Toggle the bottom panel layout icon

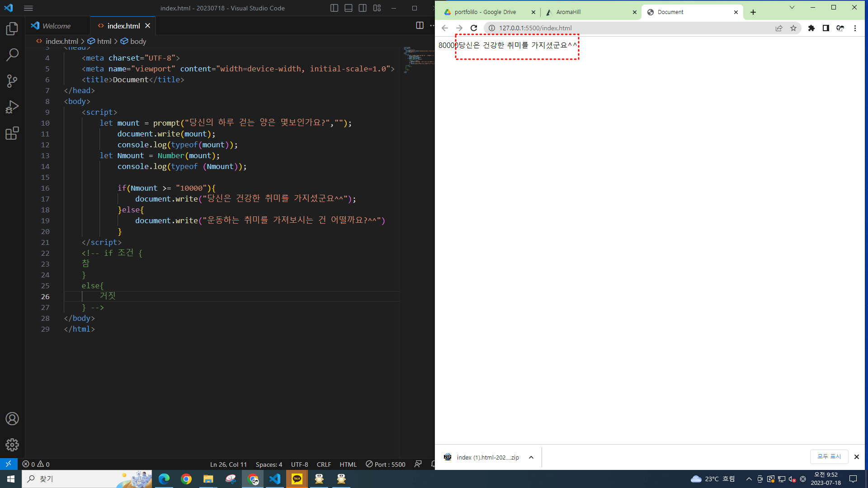(x=349, y=8)
